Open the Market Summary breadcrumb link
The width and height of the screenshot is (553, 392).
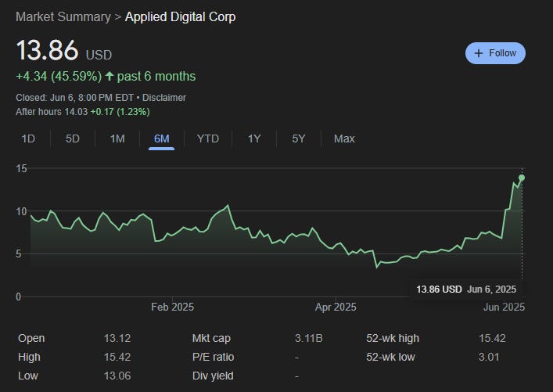[63, 17]
